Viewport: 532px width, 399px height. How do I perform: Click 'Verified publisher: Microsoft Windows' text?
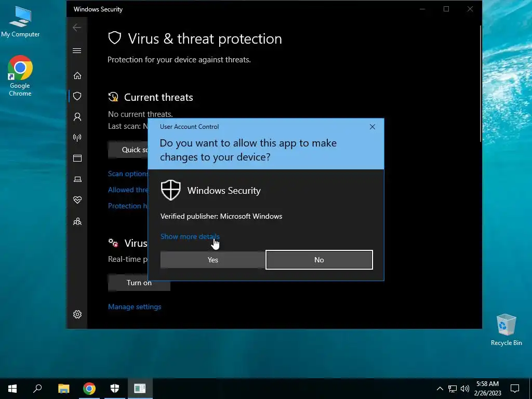(221, 216)
